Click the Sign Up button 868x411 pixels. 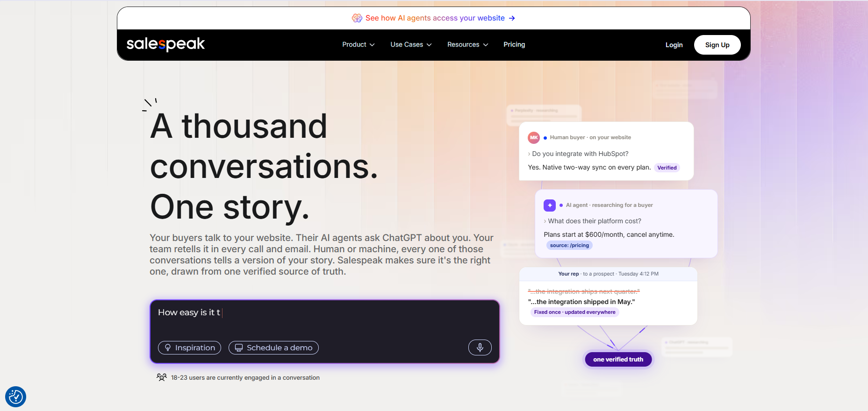(x=717, y=45)
